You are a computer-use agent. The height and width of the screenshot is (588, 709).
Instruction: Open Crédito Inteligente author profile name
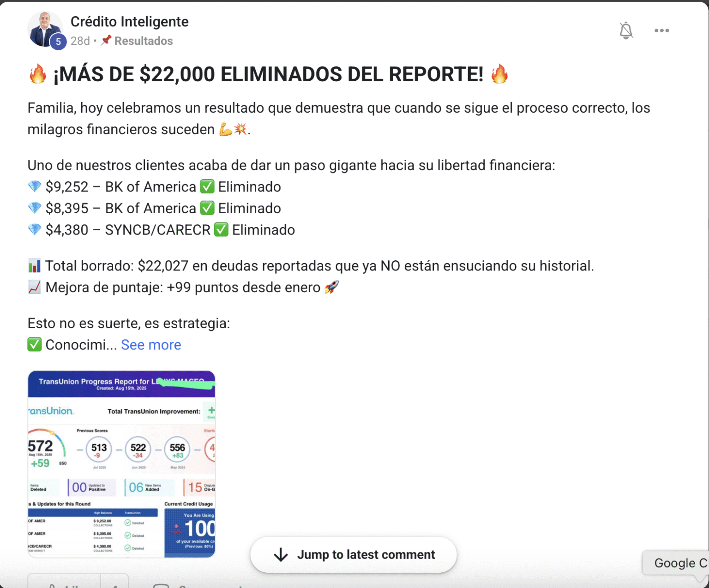[x=129, y=22]
